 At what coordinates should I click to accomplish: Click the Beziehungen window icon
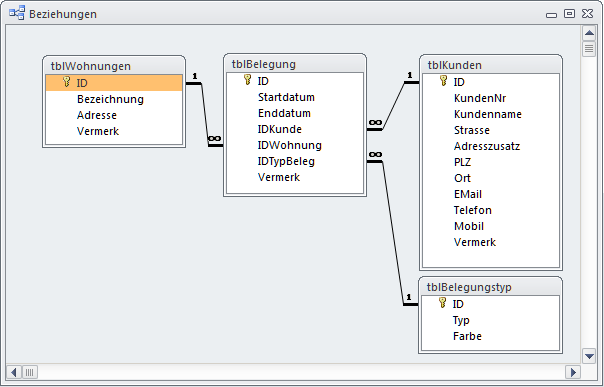(x=17, y=13)
